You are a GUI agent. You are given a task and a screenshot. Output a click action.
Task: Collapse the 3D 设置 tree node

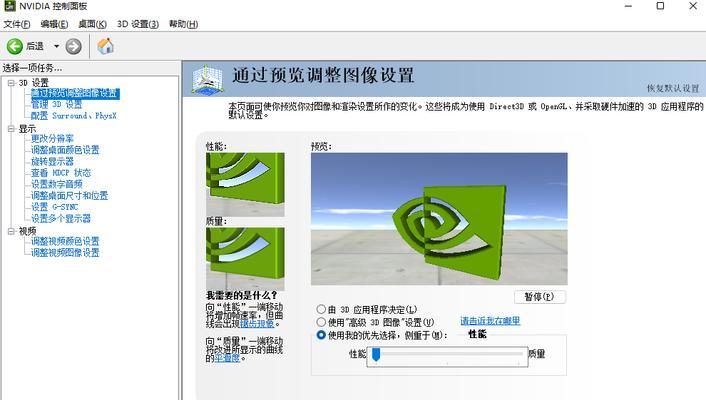point(11,82)
